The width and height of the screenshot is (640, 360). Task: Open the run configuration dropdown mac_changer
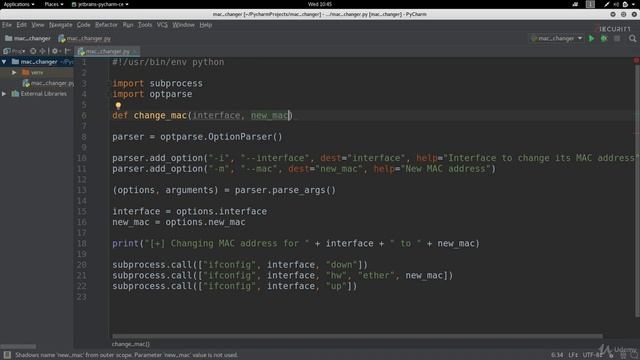(x=556, y=38)
